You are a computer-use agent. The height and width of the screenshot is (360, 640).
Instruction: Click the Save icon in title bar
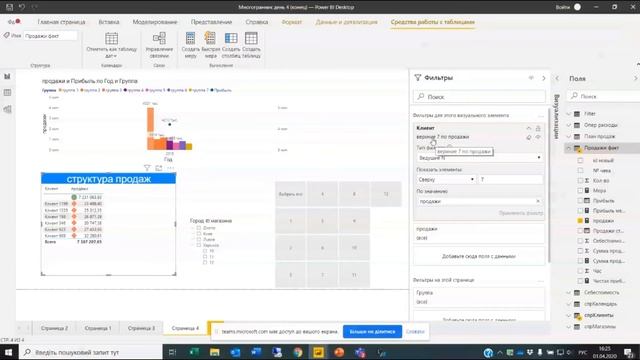(9, 7)
